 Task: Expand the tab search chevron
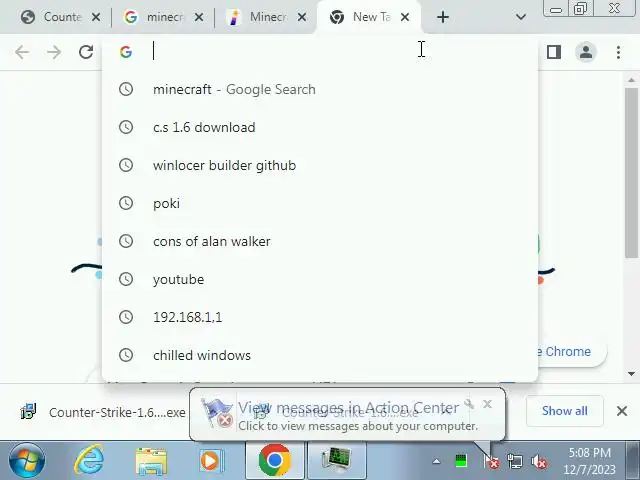(x=520, y=17)
